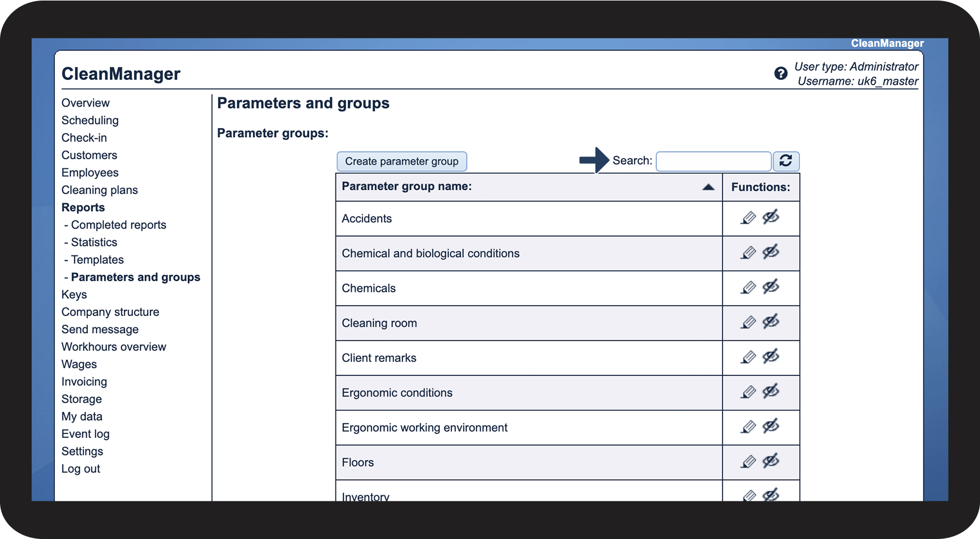Edit the Chemicals parameter group

tap(748, 288)
